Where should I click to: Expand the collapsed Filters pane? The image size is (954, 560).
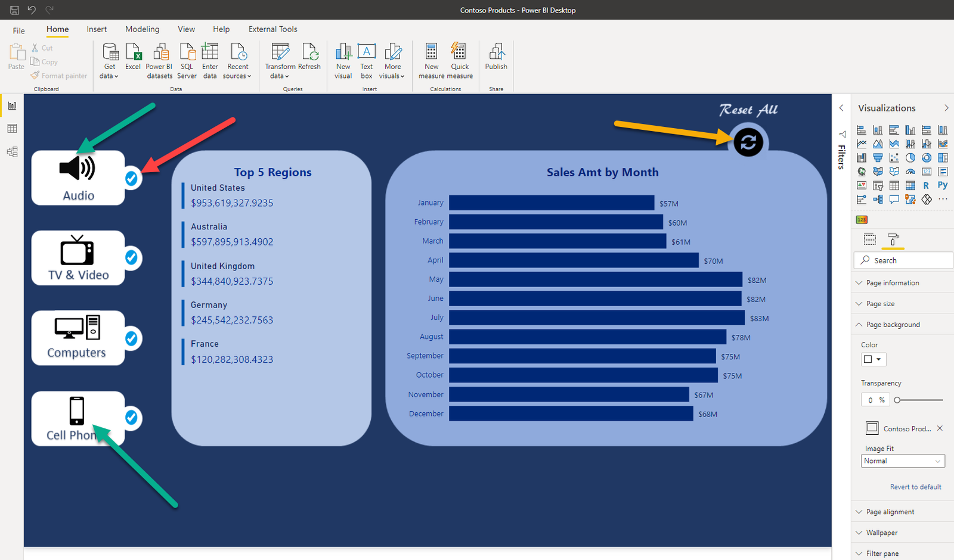pyautogui.click(x=841, y=108)
